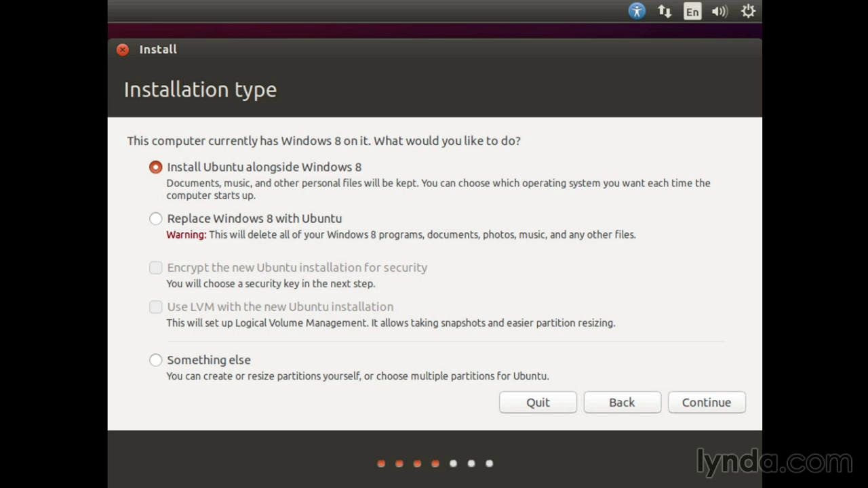Select Install Ubuntu alongside Windows 8
The height and width of the screenshot is (488, 868).
156,167
